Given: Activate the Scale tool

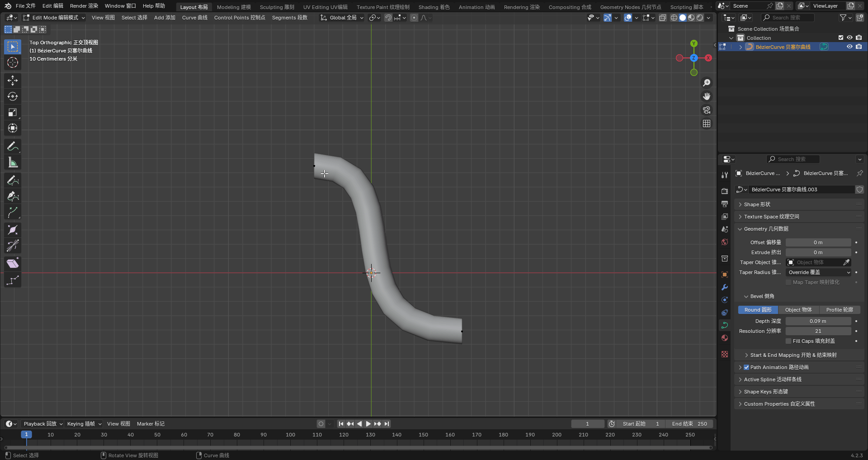Looking at the screenshot, I should pos(13,112).
